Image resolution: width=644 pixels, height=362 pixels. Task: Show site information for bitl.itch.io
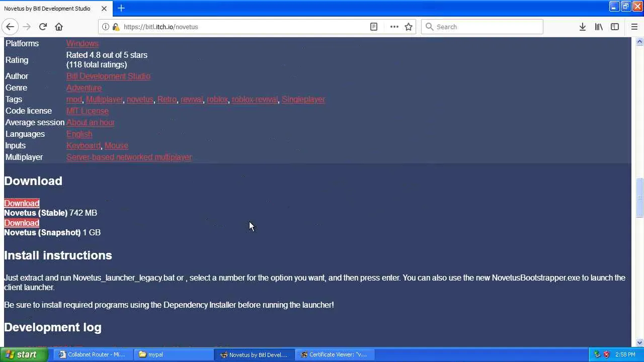[106, 27]
